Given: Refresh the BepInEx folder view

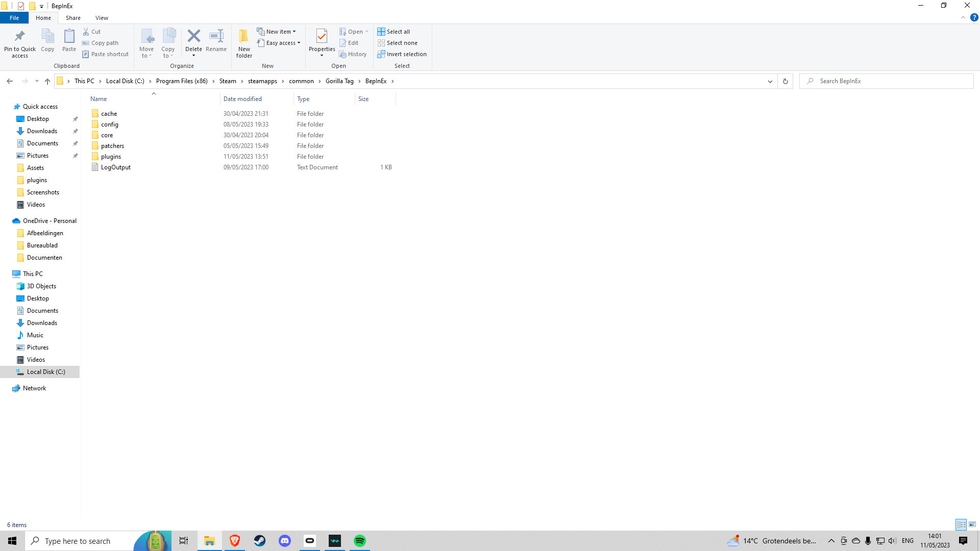Looking at the screenshot, I should click(785, 81).
